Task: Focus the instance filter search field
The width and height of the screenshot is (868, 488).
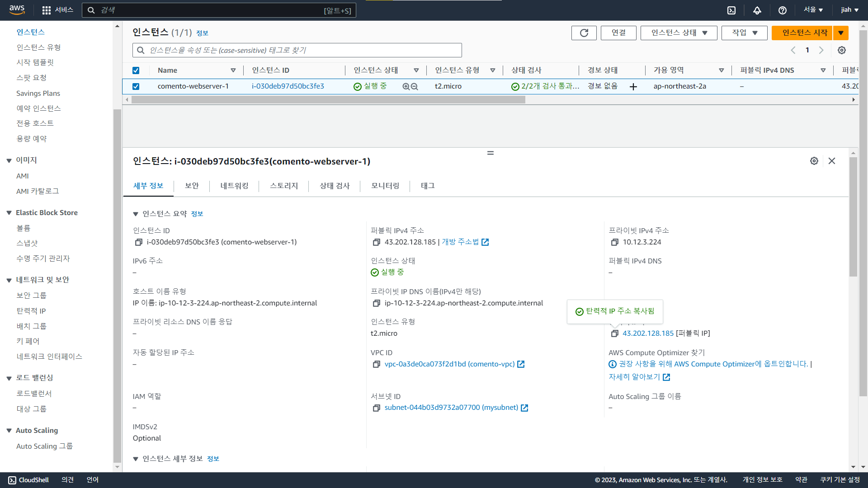Action: tap(297, 50)
